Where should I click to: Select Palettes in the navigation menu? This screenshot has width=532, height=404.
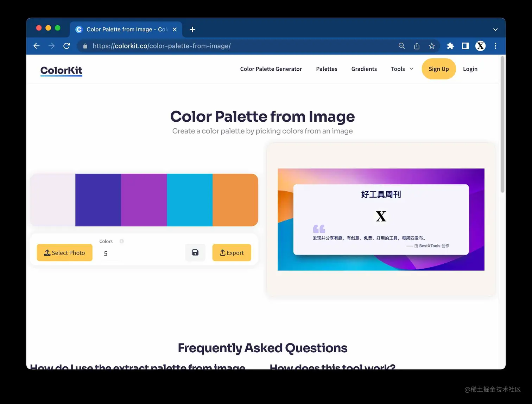(x=327, y=69)
